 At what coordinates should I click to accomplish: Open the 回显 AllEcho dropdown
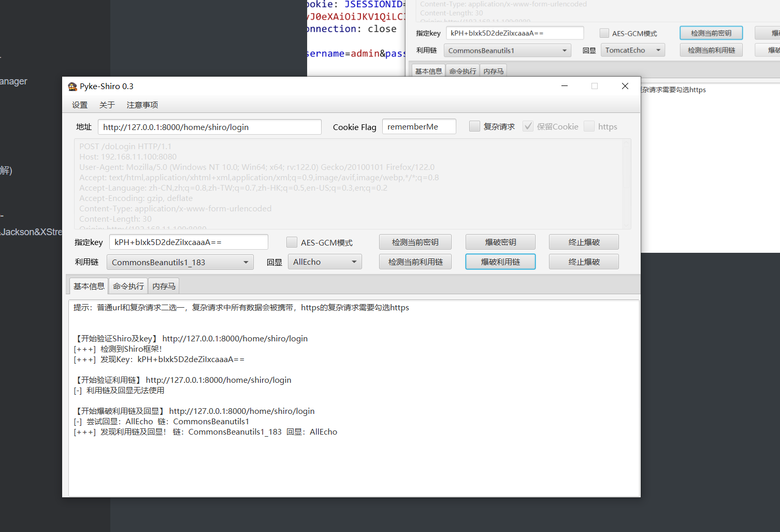325,262
